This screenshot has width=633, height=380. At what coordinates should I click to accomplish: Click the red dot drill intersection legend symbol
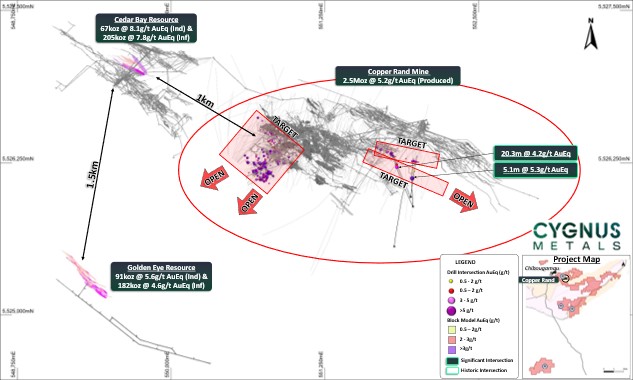click(x=451, y=291)
